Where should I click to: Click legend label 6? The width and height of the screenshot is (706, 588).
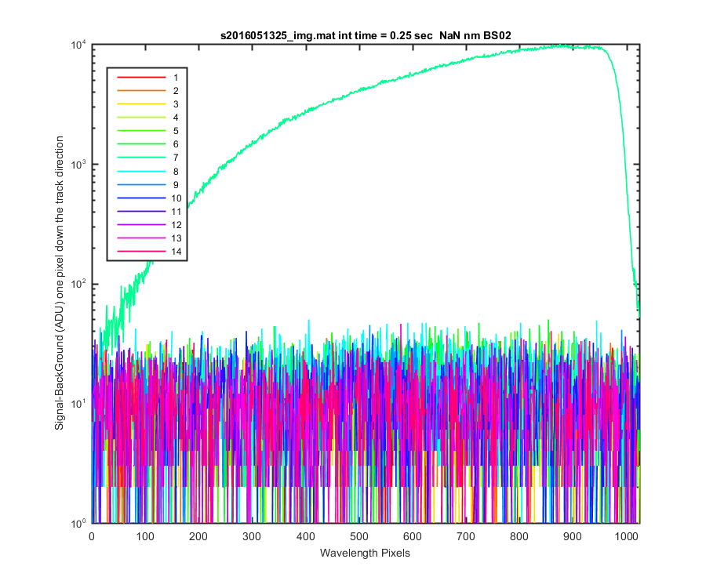point(176,144)
